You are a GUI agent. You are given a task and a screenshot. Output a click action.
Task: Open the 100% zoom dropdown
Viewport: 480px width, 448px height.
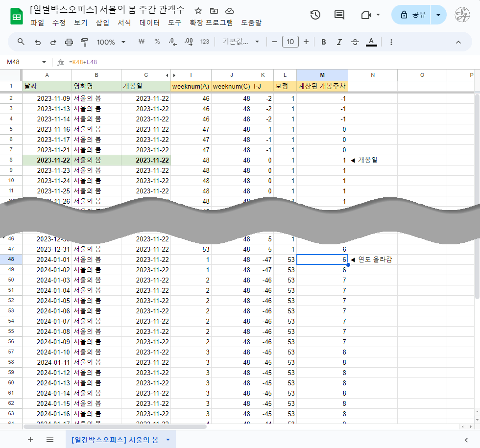click(x=111, y=42)
